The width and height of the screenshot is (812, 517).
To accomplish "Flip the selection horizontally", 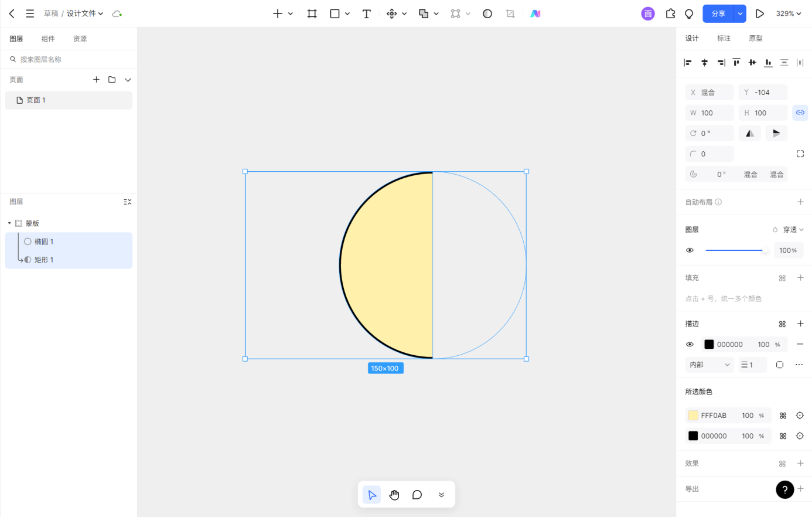I will [x=750, y=133].
